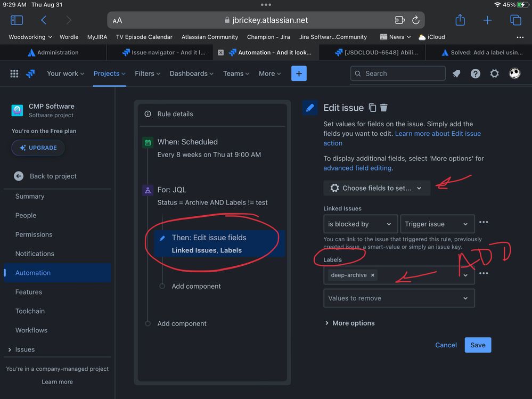Open the Wordle bookmark

[x=69, y=37]
